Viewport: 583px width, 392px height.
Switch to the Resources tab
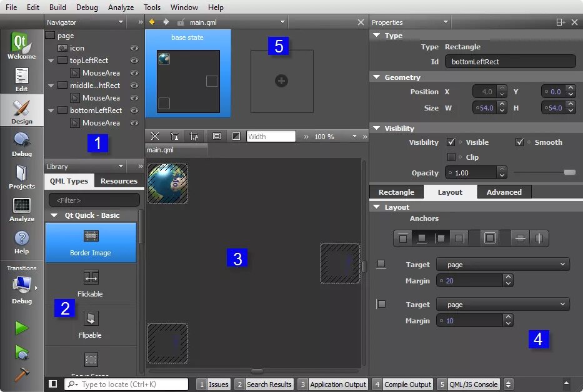(x=119, y=181)
